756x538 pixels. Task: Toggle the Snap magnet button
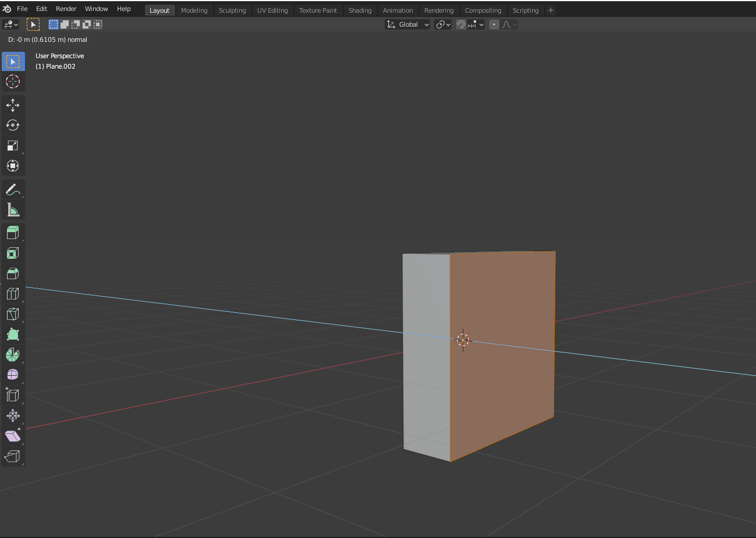461,24
